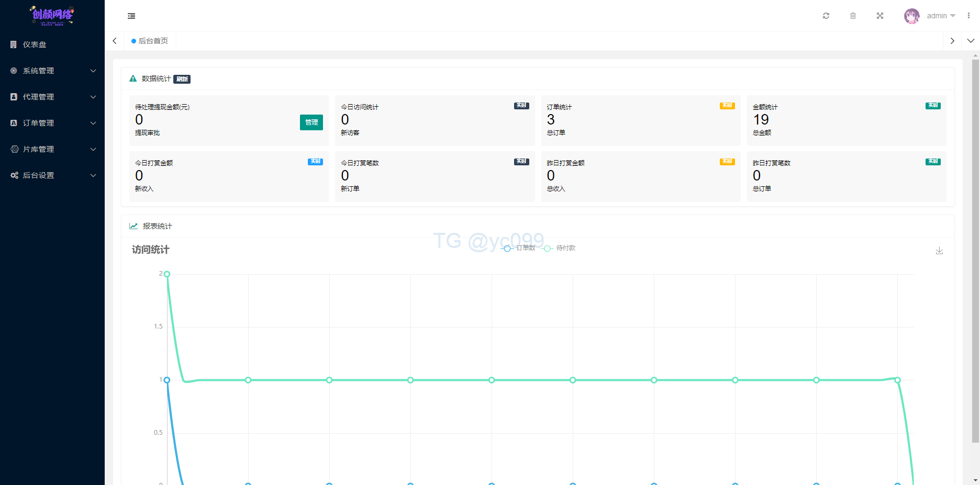
Task: Click the page's vertical scrollbar
Action: click(975, 251)
